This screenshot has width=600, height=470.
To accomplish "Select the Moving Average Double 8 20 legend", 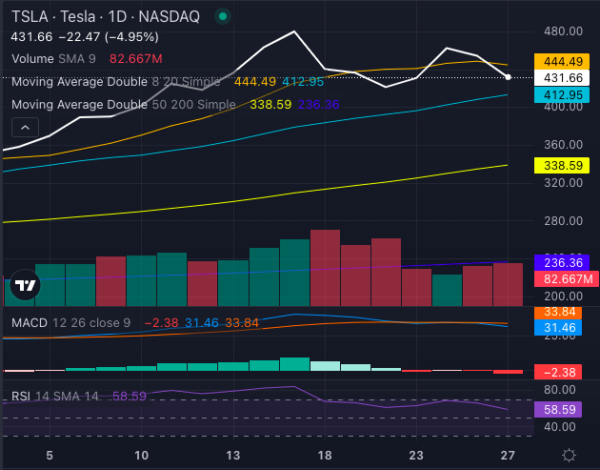I will pyautogui.click(x=116, y=82).
